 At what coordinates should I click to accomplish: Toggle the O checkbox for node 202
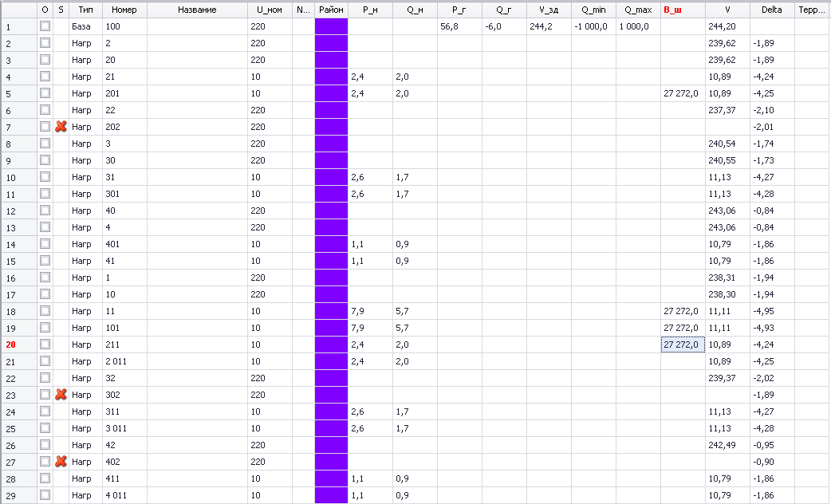[x=45, y=127]
